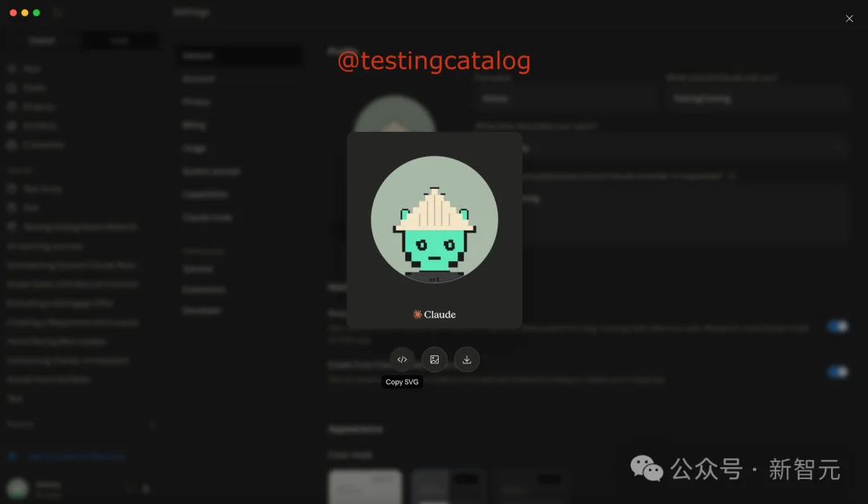Open the Account settings section
The width and height of the screenshot is (868, 504).
click(x=199, y=79)
